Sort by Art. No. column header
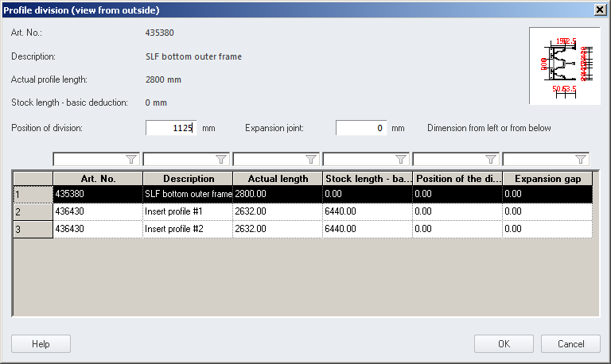This screenshot has width=611, height=364. point(98,179)
